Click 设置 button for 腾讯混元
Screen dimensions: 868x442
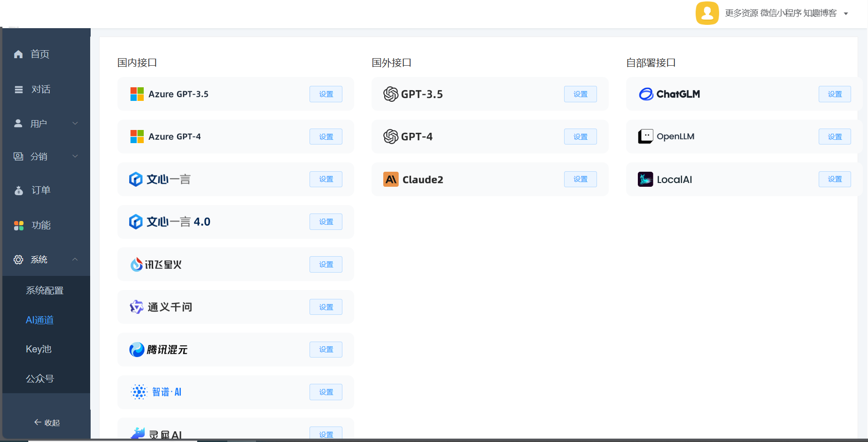[325, 350]
